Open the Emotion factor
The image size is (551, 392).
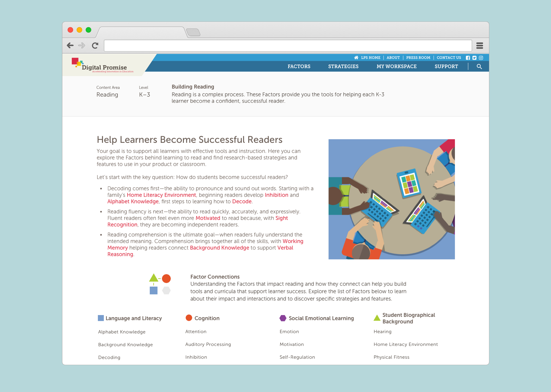click(289, 332)
